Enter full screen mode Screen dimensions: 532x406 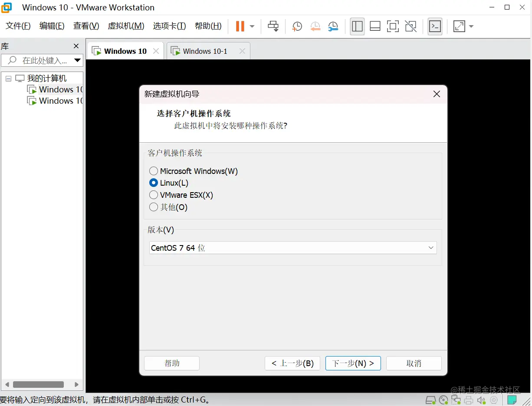[x=393, y=26]
